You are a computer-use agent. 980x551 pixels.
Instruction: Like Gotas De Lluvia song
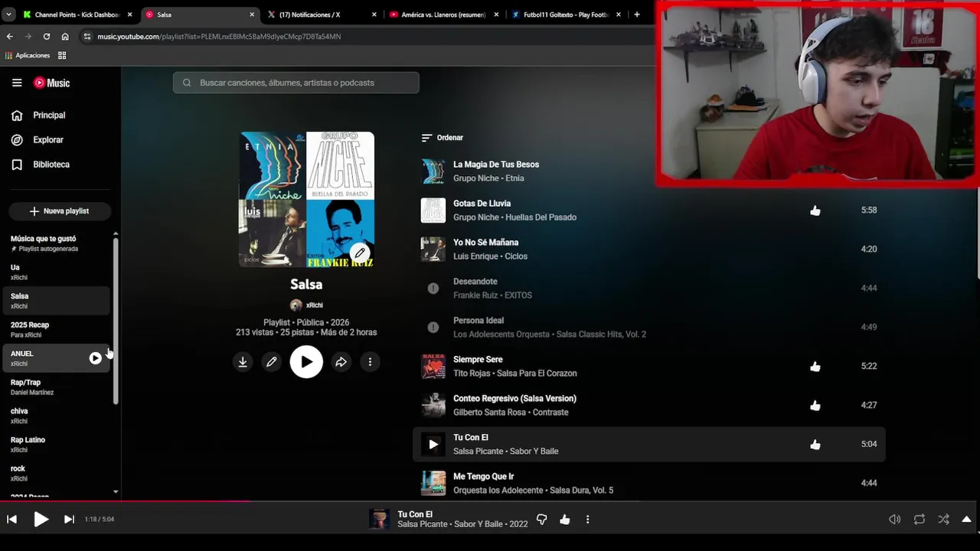(815, 210)
